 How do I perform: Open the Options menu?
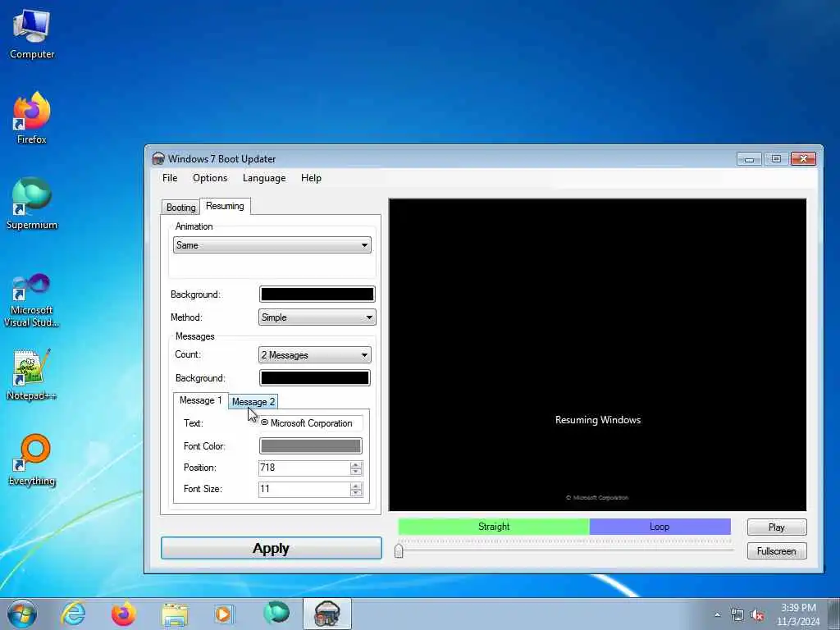210,178
